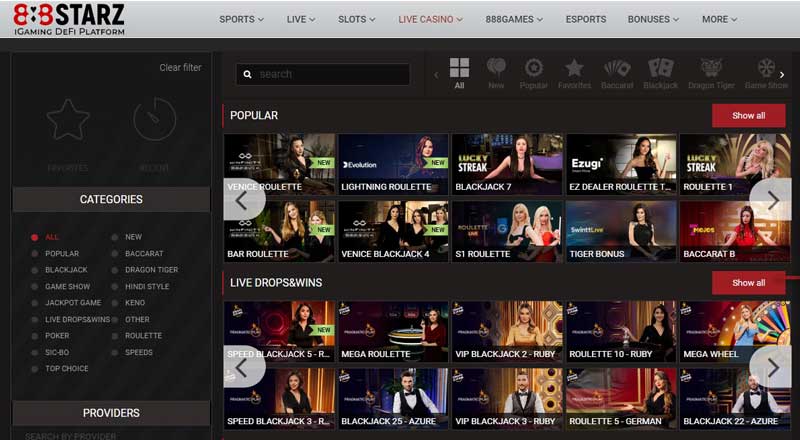Image resolution: width=800 pixels, height=440 pixels.
Task: Expand the 888Games dropdown menu
Action: [514, 19]
